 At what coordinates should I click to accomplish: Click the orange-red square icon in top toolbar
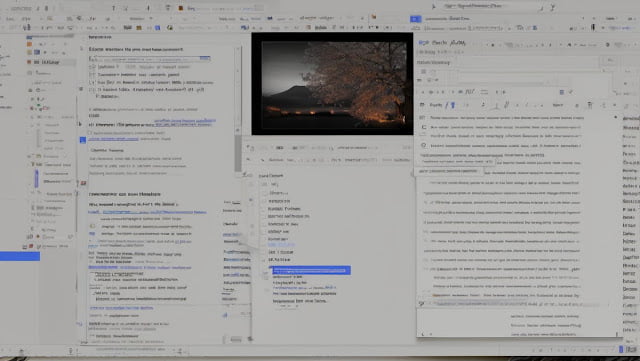click(x=180, y=8)
